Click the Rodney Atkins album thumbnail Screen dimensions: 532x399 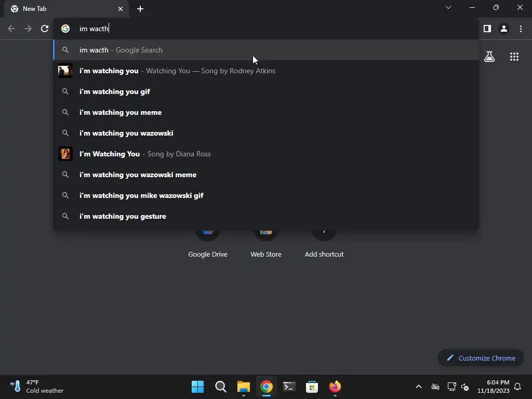click(65, 71)
